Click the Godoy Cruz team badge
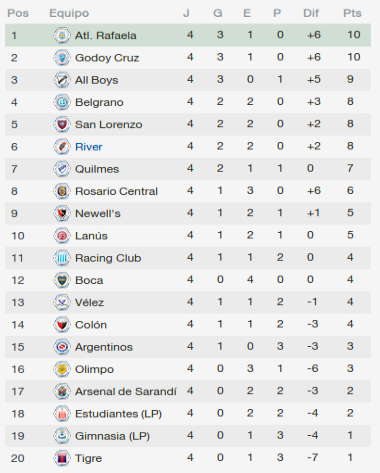 tap(62, 58)
